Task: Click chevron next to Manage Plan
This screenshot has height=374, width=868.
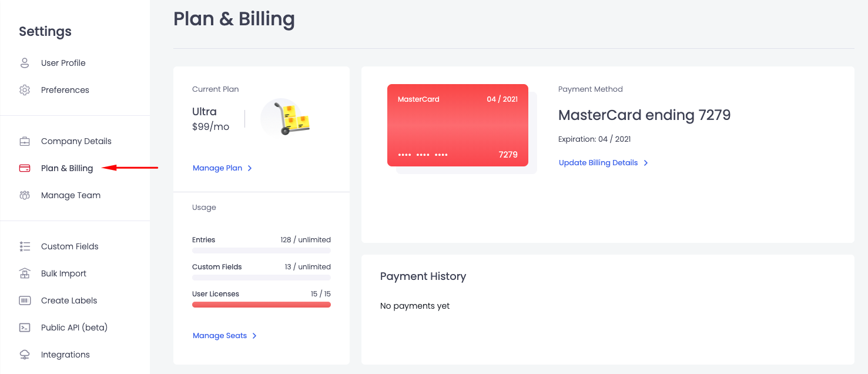Action: [250, 168]
